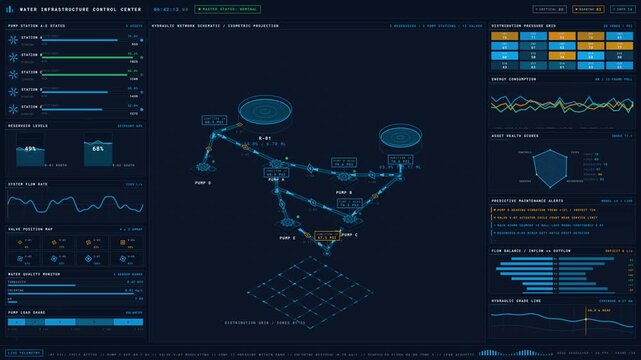Select the last segment of the Pump Load Share bar
Viewport: 641px width, 360px height.
coord(128,322)
